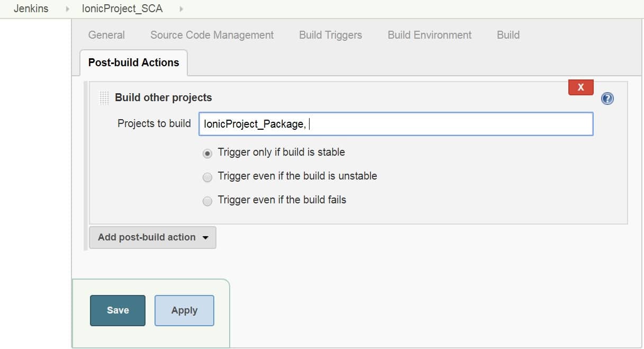
Task: Switch to the Build tab
Action: coord(508,35)
